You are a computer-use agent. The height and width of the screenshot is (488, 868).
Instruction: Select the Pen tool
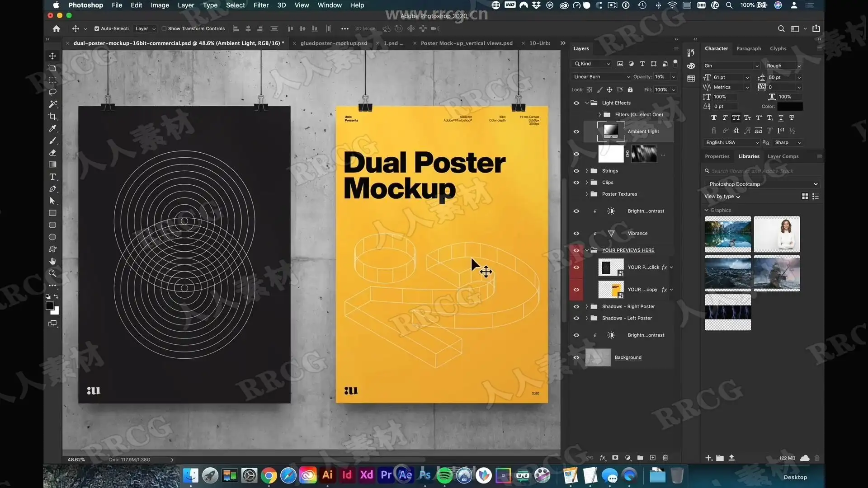tap(52, 189)
